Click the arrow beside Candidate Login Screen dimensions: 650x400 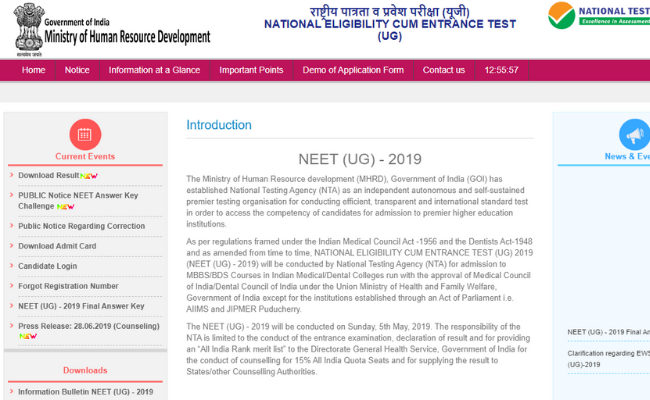10,266
